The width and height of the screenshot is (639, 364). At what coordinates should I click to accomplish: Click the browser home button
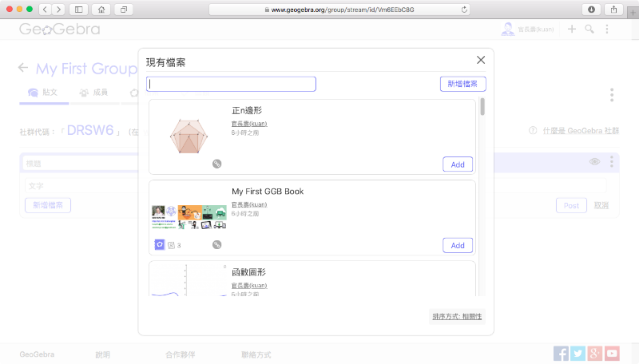(x=101, y=10)
